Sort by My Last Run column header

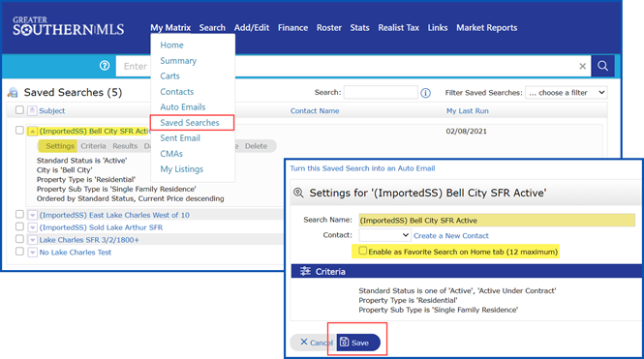click(468, 110)
